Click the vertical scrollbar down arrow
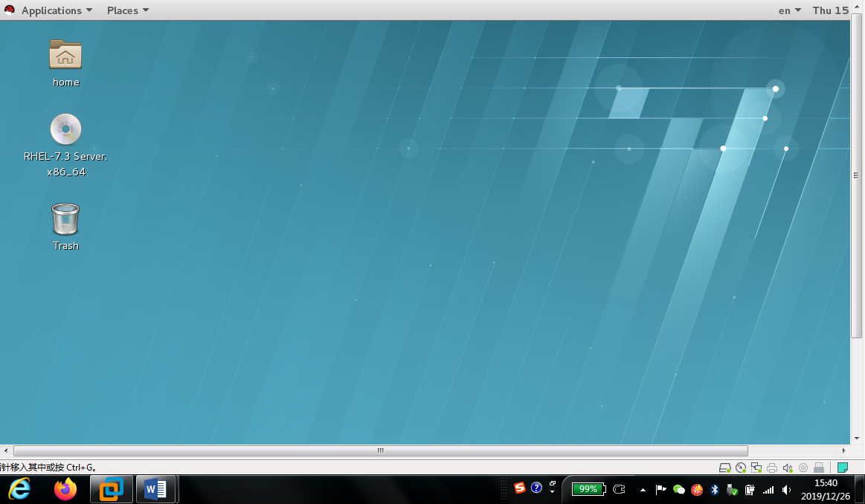The width and height of the screenshot is (865, 504). click(857, 439)
